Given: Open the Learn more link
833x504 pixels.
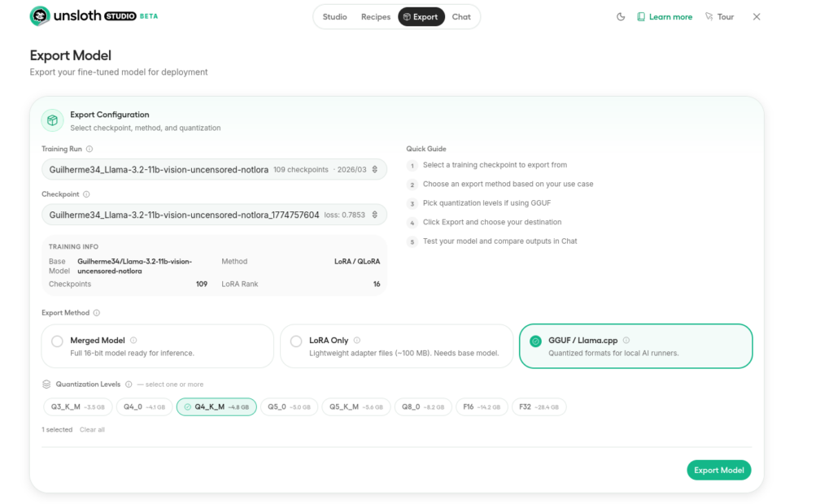Looking at the screenshot, I should click(x=665, y=17).
